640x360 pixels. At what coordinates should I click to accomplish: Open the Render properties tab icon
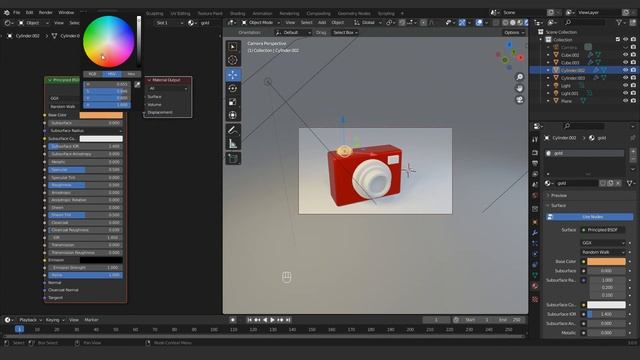coord(535,153)
